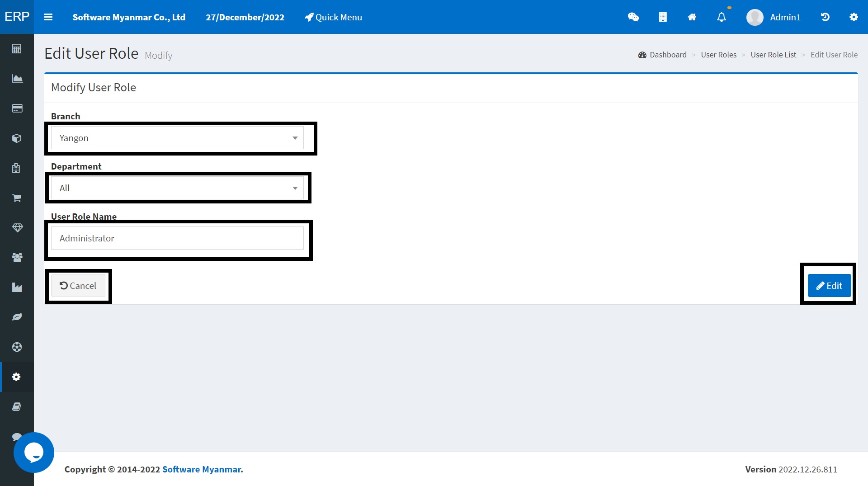Screen dimensions: 868x486
Task: Open area chart sidebar icon
Action: (x=17, y=79)
